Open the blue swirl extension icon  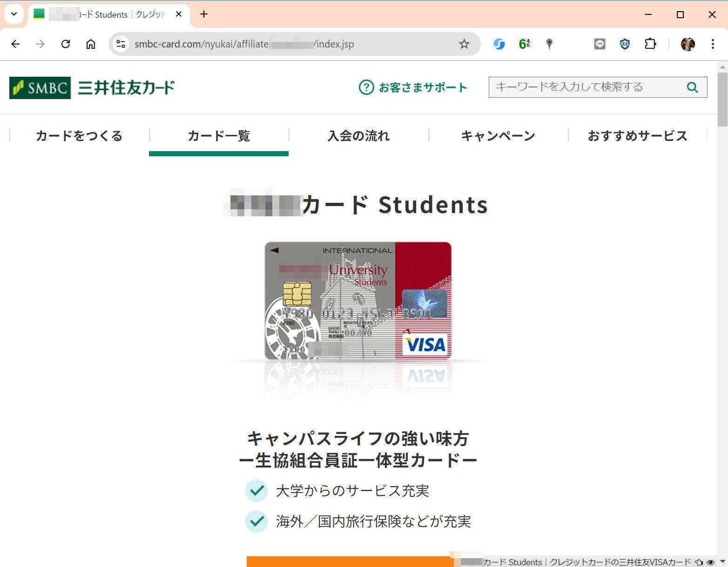click(499, 44)
